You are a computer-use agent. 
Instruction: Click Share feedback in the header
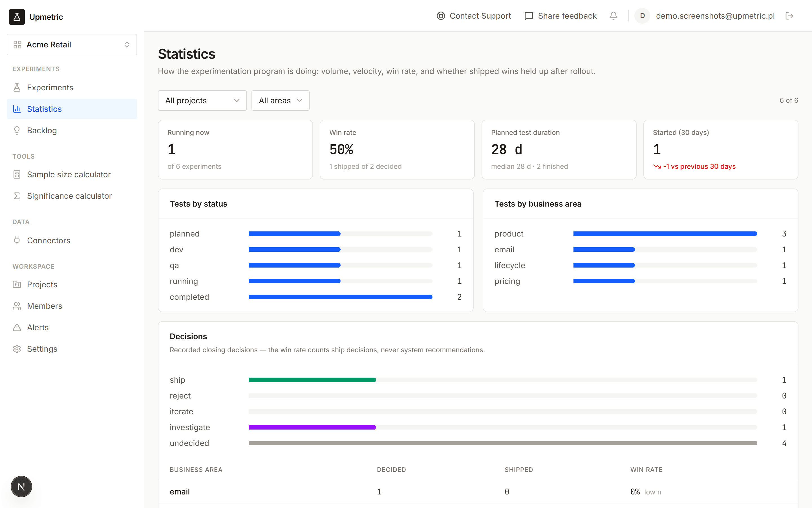coord(560,16)
